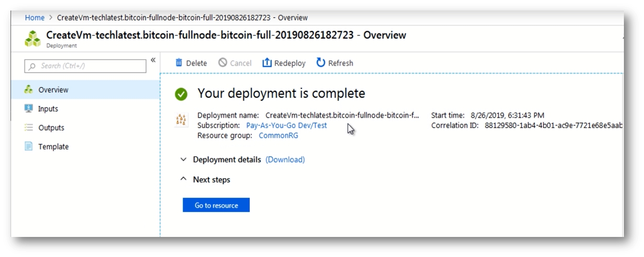Click the Cancel circle icon
644x257 pixels.
point(222,63)
